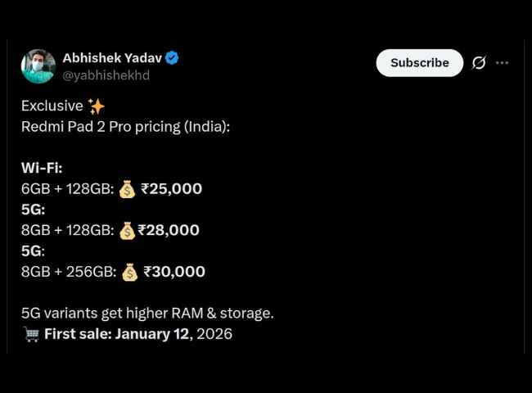Click money bag icon beside ₹30,000
Screen dimensions: 532x393
(129, 272)
